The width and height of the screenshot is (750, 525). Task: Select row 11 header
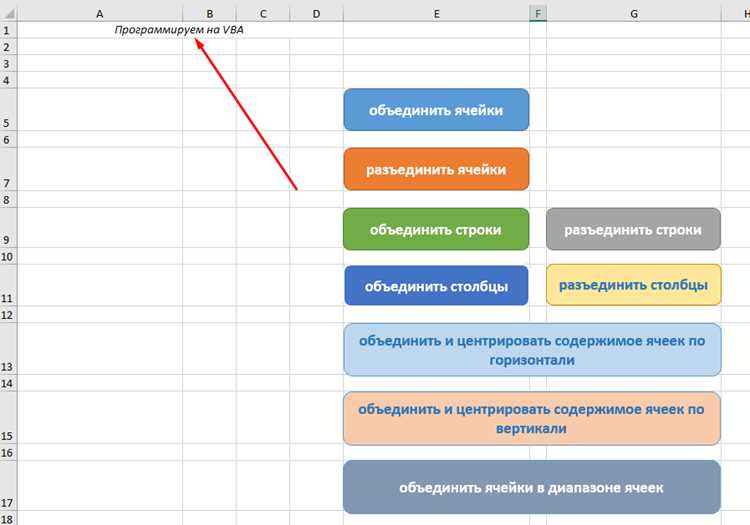8,285
